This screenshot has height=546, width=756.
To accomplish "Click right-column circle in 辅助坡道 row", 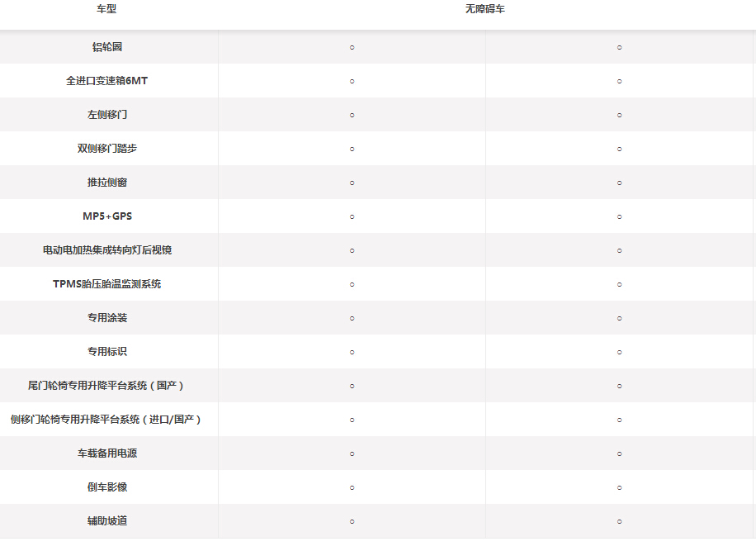I will 619,521.
